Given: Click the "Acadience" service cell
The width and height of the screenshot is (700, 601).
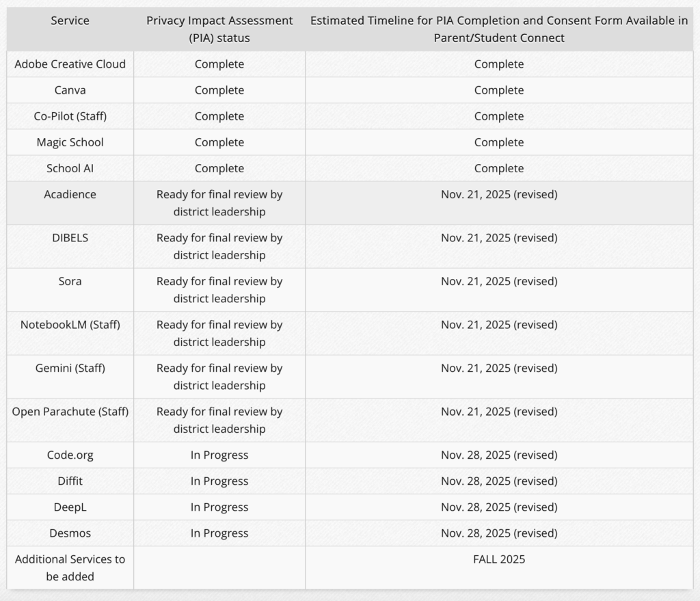Looking at the screenshot, I should pyautogui.click(x=70, y=195).
